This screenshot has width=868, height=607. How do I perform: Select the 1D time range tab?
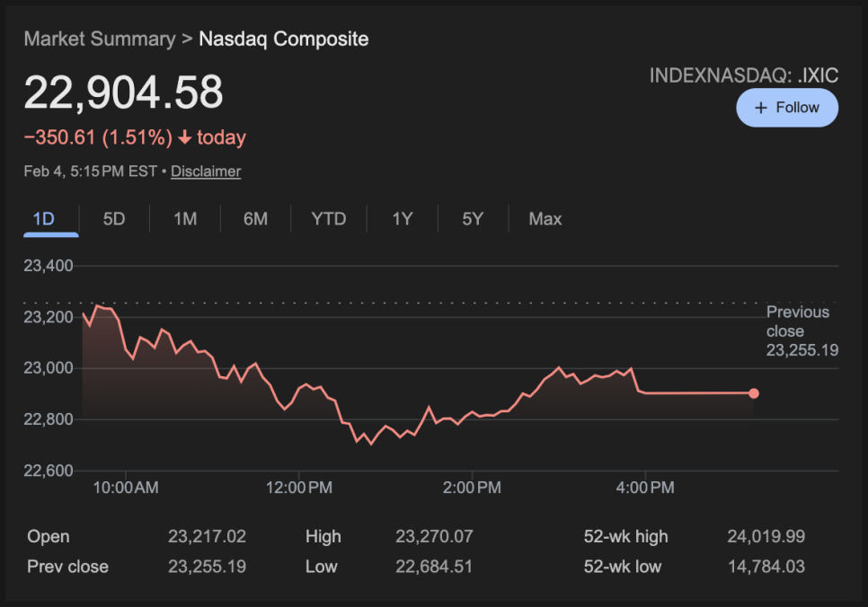(43, 219)
